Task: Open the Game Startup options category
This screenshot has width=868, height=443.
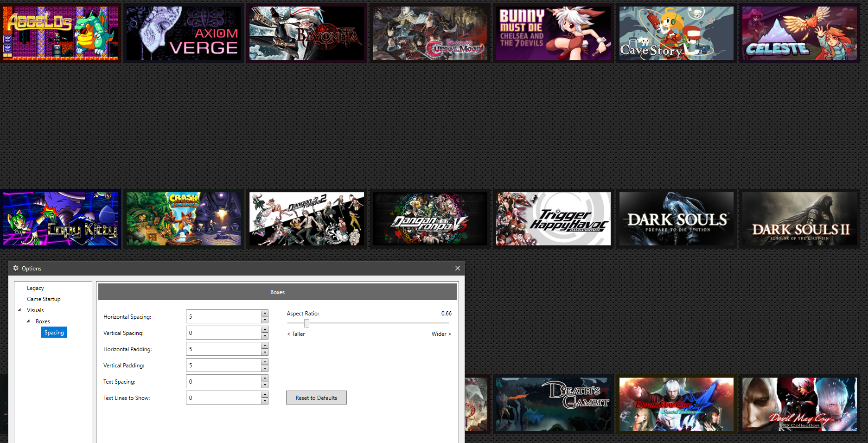Action: coord(44,299)
